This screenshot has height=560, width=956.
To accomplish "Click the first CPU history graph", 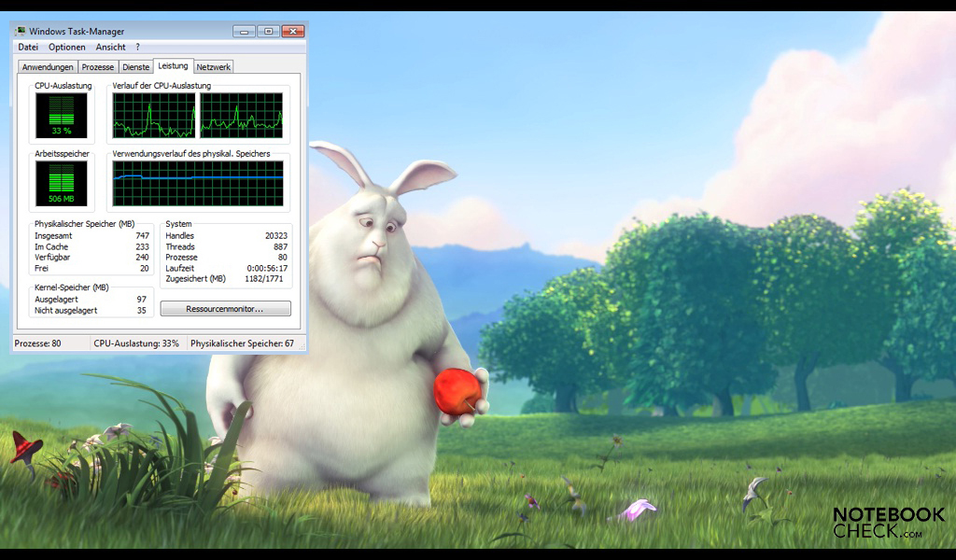I will [154, 116].
